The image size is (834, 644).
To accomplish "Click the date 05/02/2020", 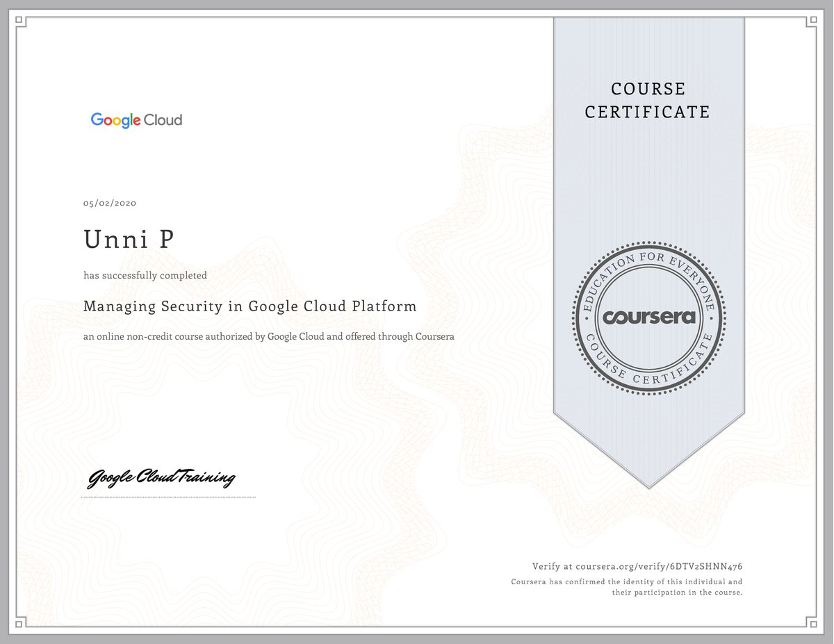I will click(x=110, y=204).
